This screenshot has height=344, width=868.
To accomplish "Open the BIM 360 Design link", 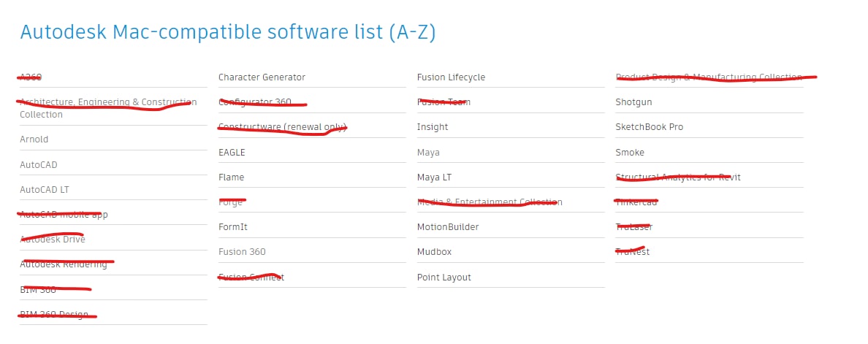I will (x=53, y=315).
